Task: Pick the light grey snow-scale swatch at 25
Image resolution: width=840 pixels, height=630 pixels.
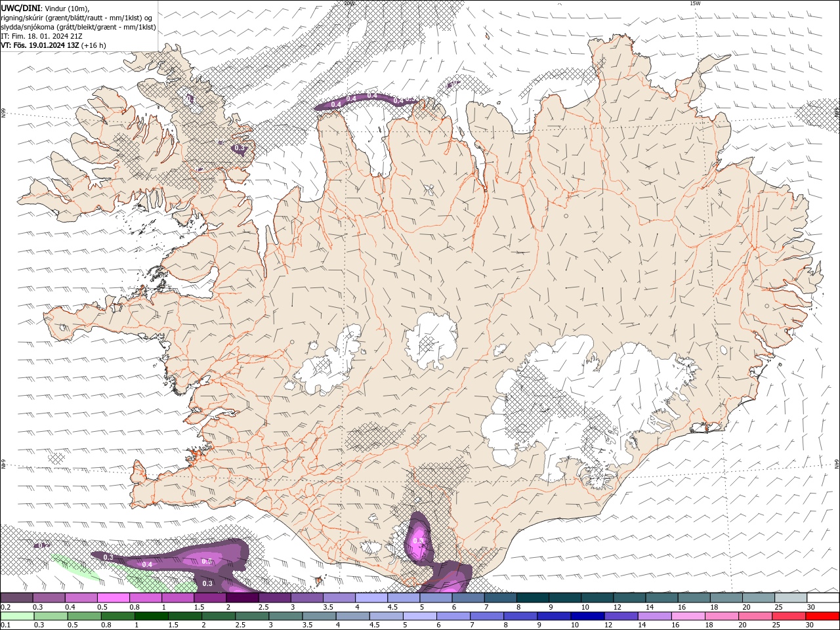Action: (x=790, y=598)
